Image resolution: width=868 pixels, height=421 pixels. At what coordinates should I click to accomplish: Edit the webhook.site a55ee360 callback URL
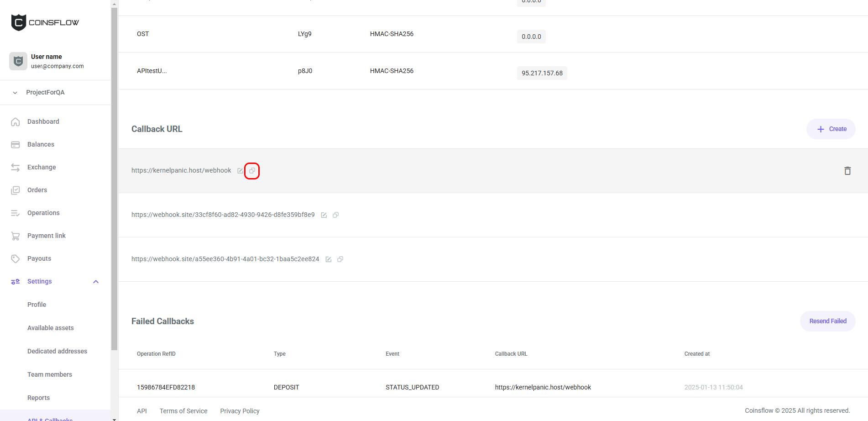pyautogui.click(x=329, y=259)
